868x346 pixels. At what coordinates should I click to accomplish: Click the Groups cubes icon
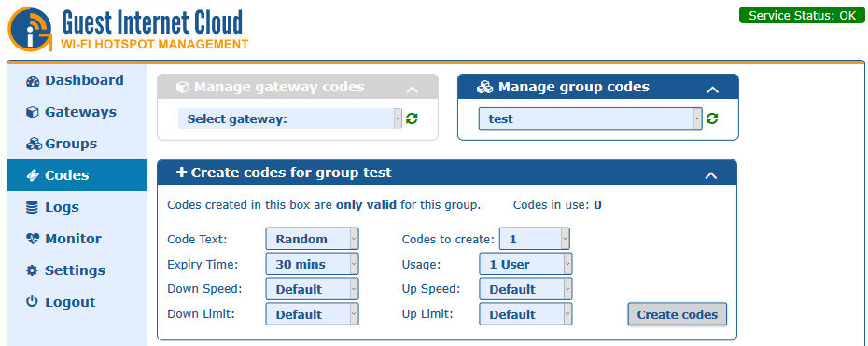point(34,145)
